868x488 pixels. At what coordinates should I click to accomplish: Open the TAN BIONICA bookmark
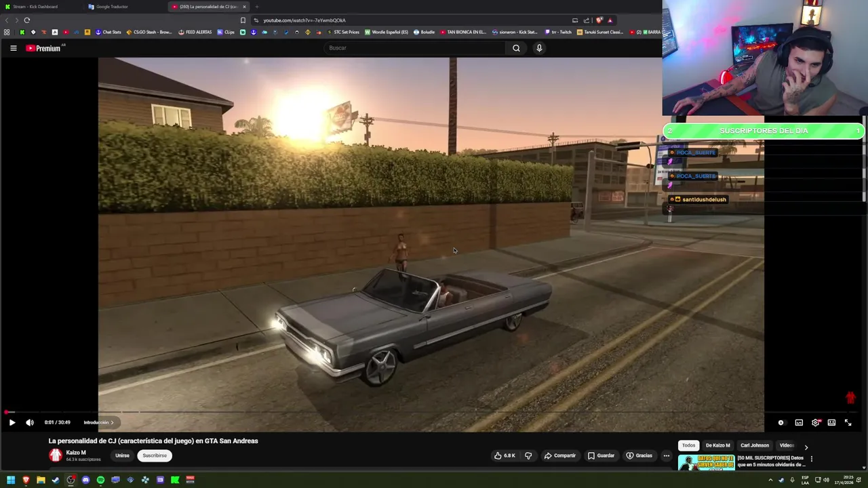tap(463, 32)
